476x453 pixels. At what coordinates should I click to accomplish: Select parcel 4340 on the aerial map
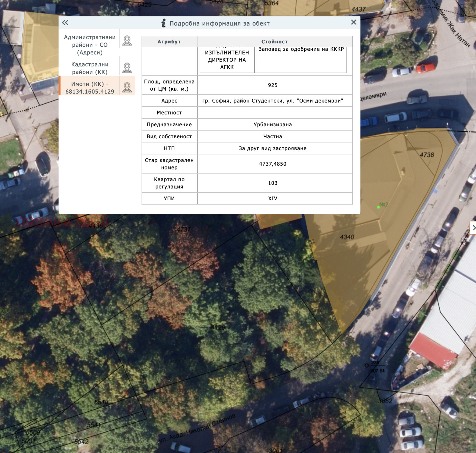(347, 237)
